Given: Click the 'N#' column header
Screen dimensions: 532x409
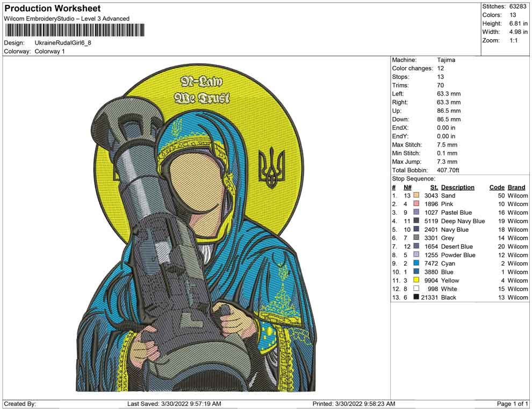Looking at the screenshot, I should (407, 187).
